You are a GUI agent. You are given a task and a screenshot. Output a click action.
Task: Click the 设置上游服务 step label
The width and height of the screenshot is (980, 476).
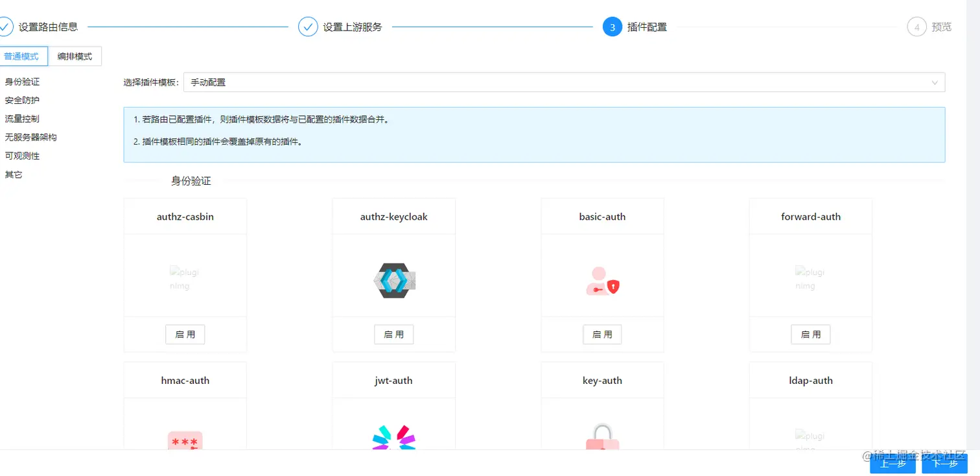pyautogui.click(x=353, y=27)
